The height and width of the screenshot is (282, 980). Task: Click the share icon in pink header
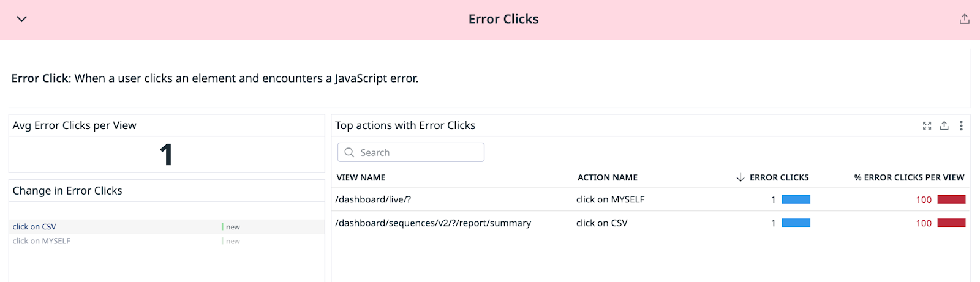(x=964, y=19)
